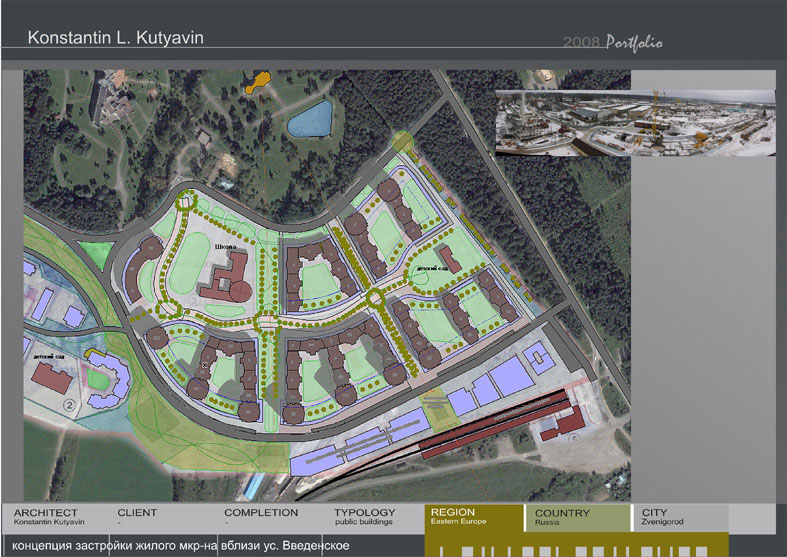Click the bright green triangle plot
This screenshot has width=787, height=557.
click(96, 253)
